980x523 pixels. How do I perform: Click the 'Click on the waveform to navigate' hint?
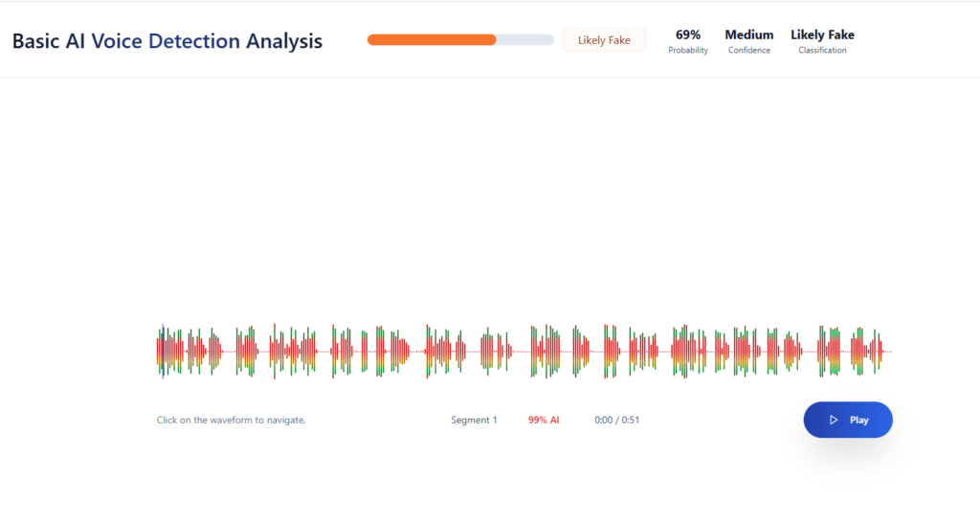pyautogui.click(x=231, y=420)
